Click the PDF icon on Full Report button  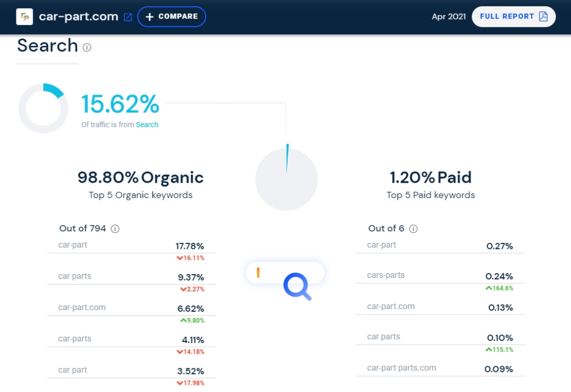pyautogui.click(x=542, y=16)
